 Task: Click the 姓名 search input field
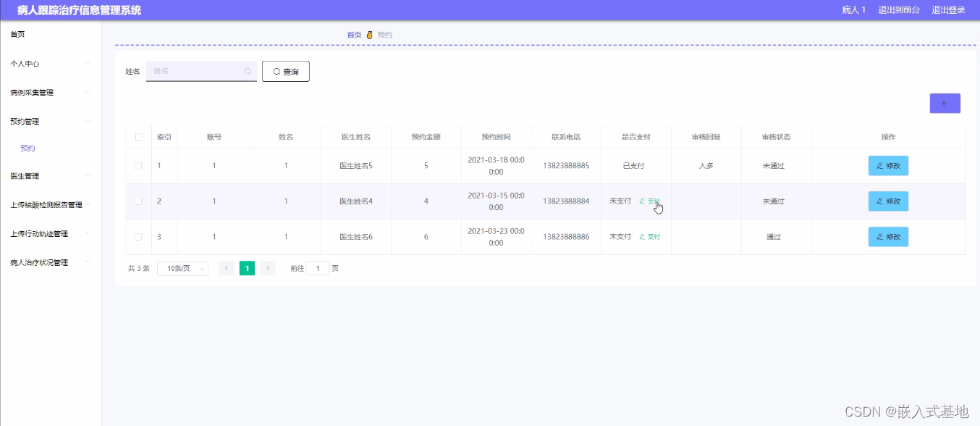[x=197, y=72]
